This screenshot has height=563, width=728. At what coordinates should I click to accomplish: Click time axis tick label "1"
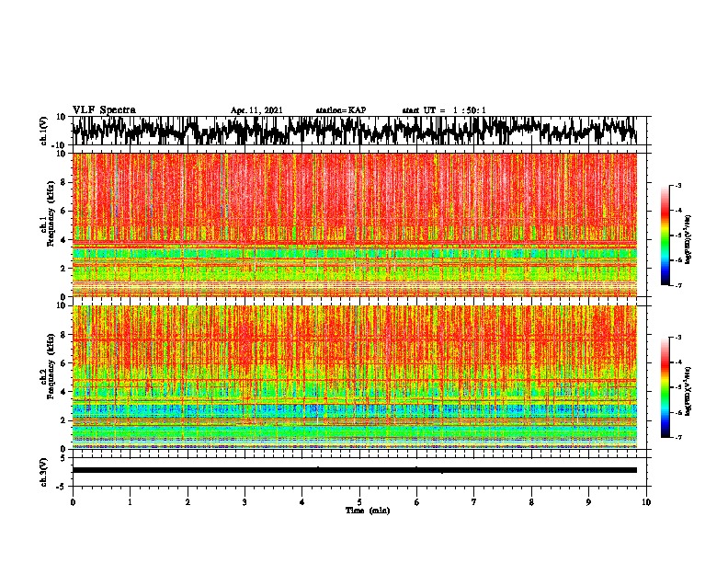pyautogui.click(x=130, y=502)
